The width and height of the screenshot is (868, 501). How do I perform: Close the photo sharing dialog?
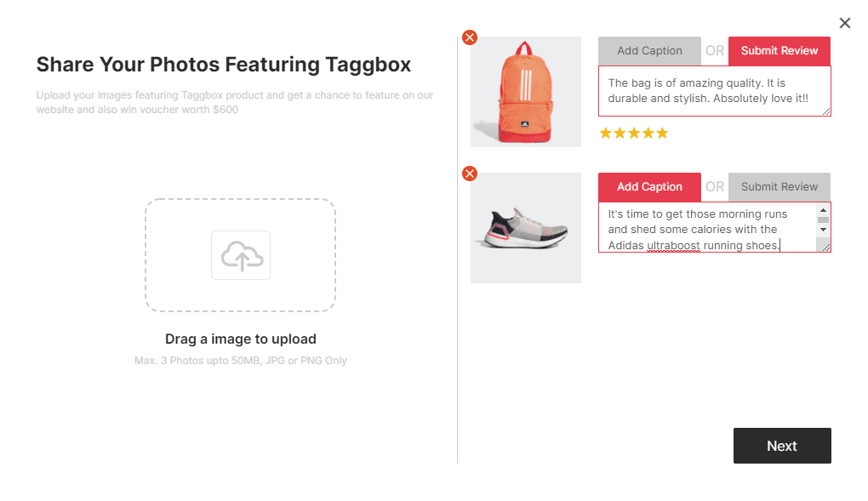(x=844, y=23)
